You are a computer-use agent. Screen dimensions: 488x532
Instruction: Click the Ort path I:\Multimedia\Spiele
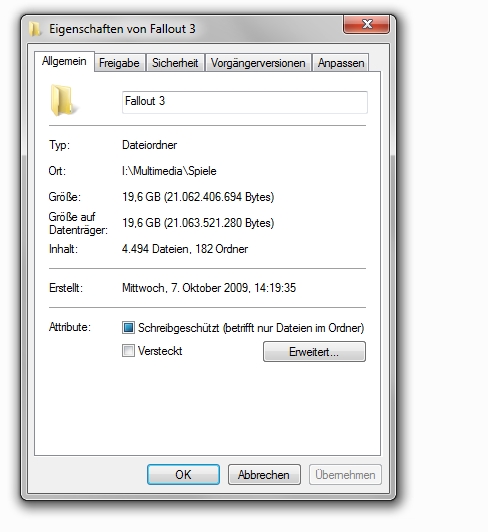coord(169,171)
